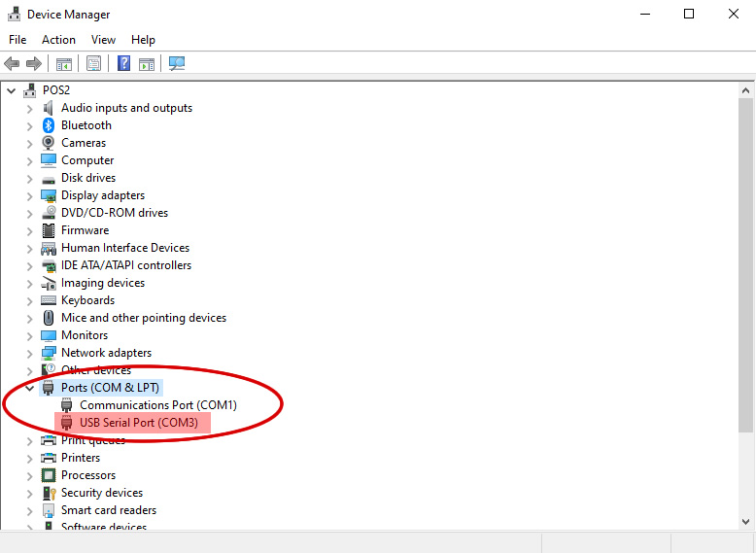Collapse the Ports (COM & LPT) node
The image size is (756, 553).
click(29, 388)
